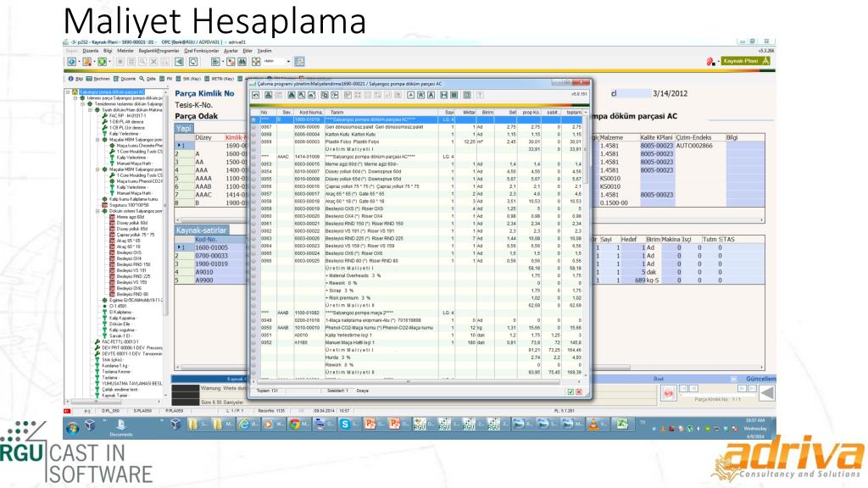The height and width of the screenshot is (488, 868).
Task: Switch to the Kaynak-satirlar tab
Action: (x=201, y=230)
